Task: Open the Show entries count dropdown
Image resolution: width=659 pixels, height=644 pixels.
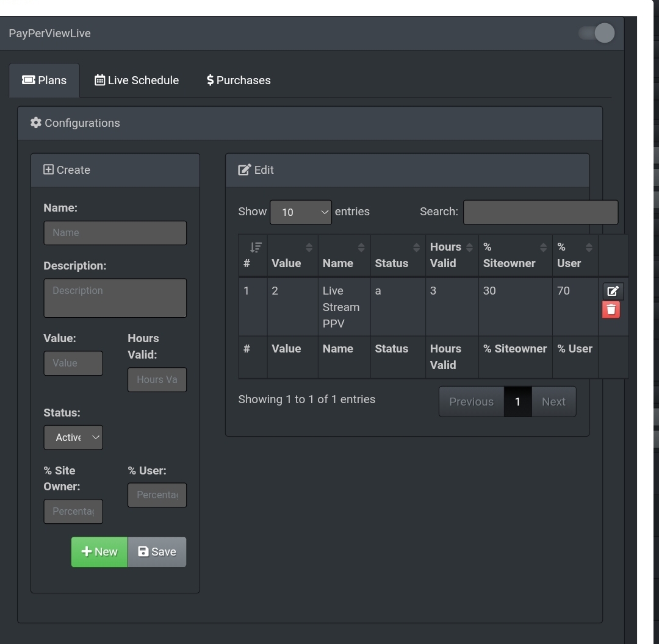Action: tap(301, 212)
